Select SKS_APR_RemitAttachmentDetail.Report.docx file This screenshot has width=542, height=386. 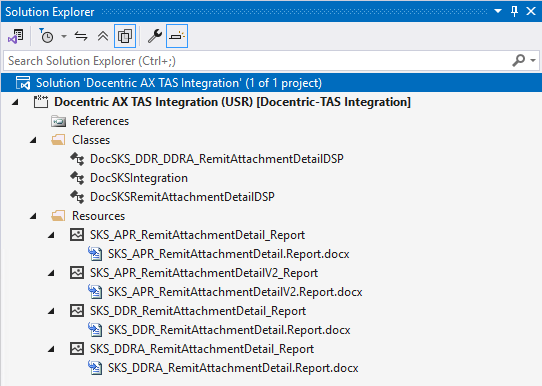pyautogui.click(x=228, y=254)
